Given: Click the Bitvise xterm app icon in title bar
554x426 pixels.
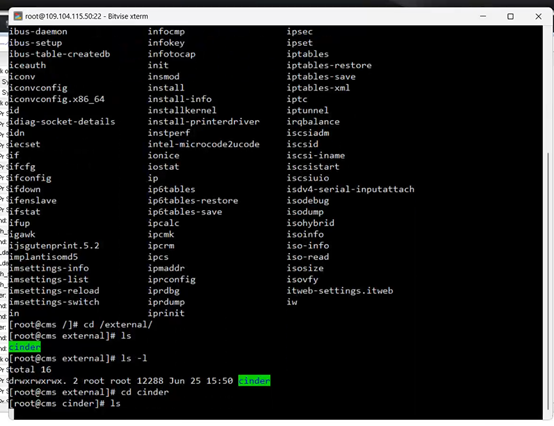Looking at the screenshot, I should coord(18,16).
